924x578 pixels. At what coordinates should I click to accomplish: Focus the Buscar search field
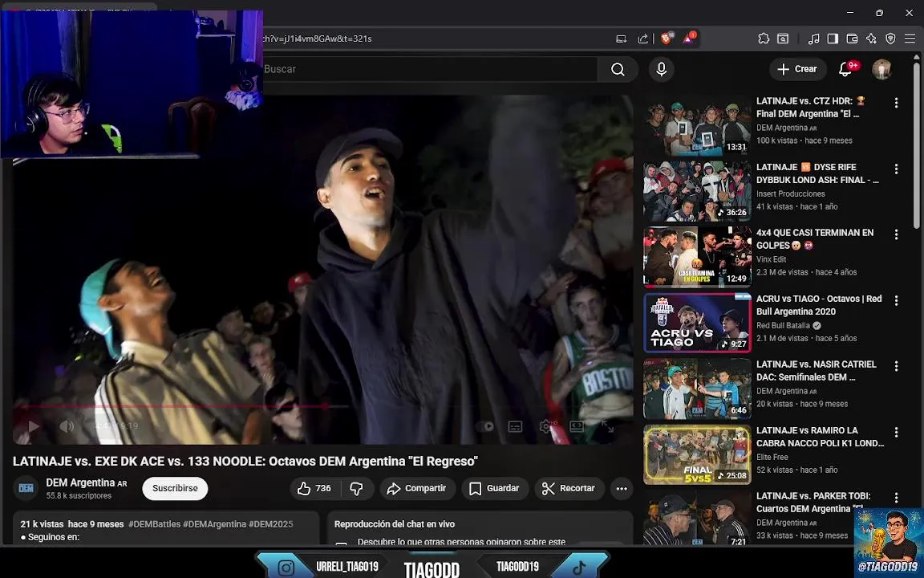[x=429, y=70]
